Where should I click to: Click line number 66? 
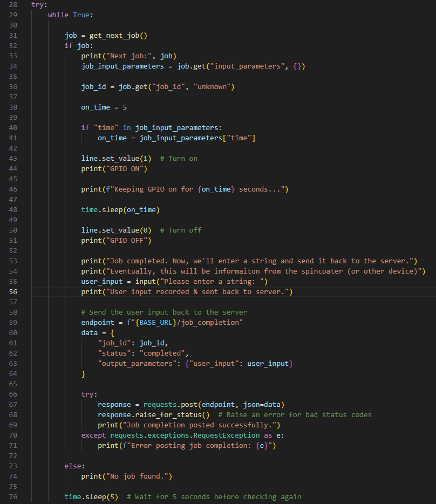point(13,394)
